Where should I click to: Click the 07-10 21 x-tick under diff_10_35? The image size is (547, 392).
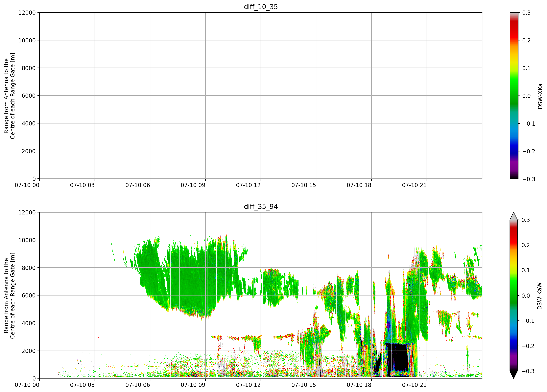(x=414, y=185)
